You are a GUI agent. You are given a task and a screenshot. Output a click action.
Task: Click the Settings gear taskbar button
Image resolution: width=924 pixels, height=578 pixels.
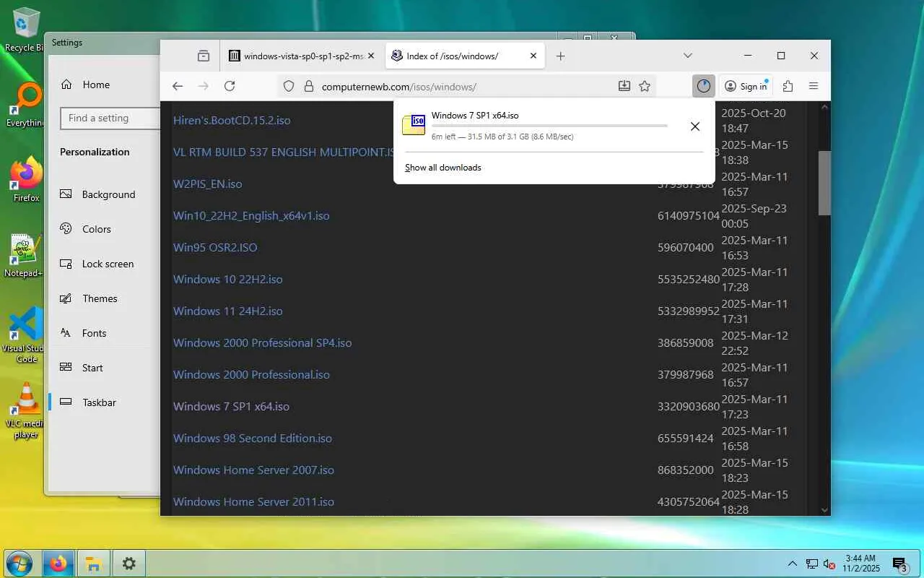click(x=128, y=564)
